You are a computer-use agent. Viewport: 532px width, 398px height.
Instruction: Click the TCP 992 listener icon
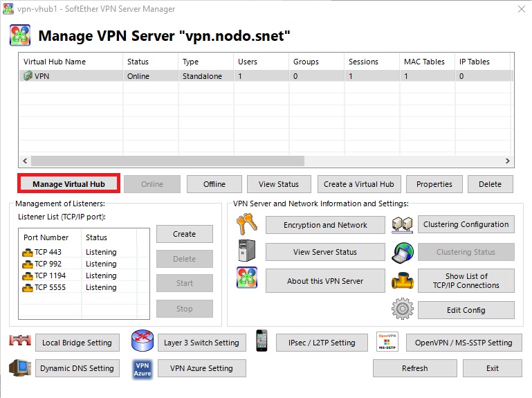(28, 264)
